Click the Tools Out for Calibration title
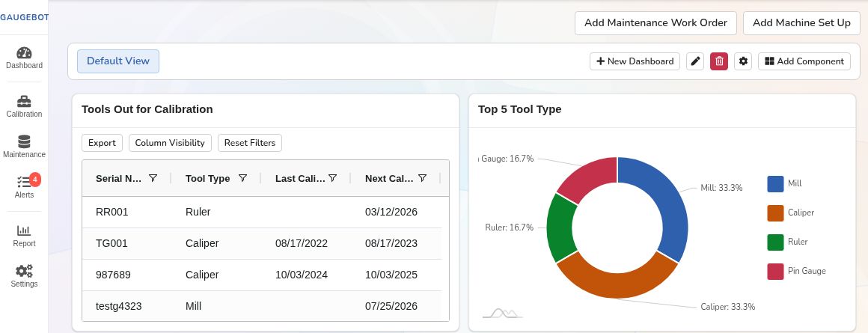 tap(147, 109)
